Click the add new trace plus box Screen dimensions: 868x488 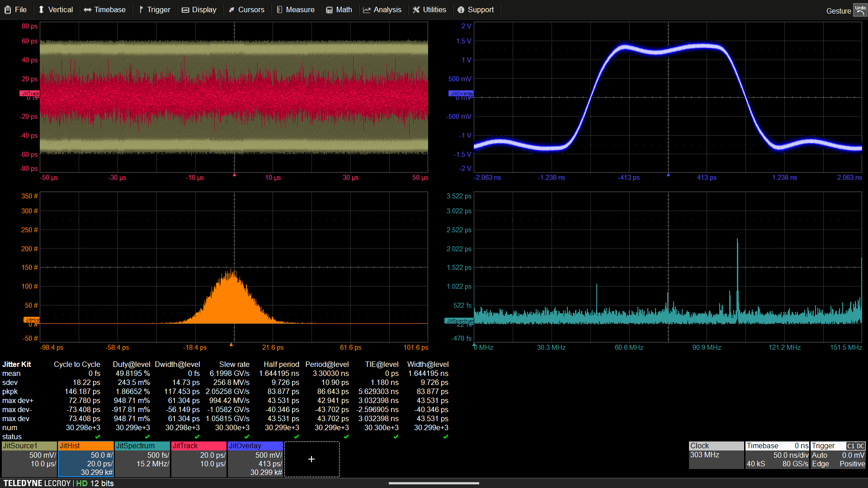click(311, 459)
